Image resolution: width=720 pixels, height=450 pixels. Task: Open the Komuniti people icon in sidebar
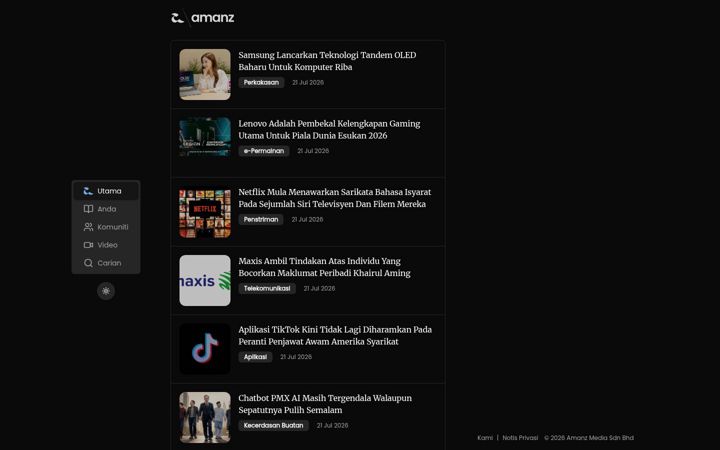tap(88, 227)
